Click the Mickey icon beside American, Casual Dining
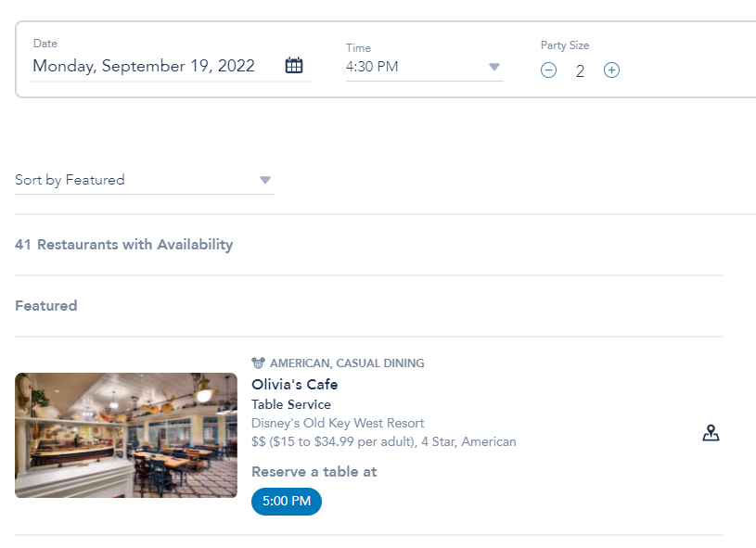 coord(258,363)
